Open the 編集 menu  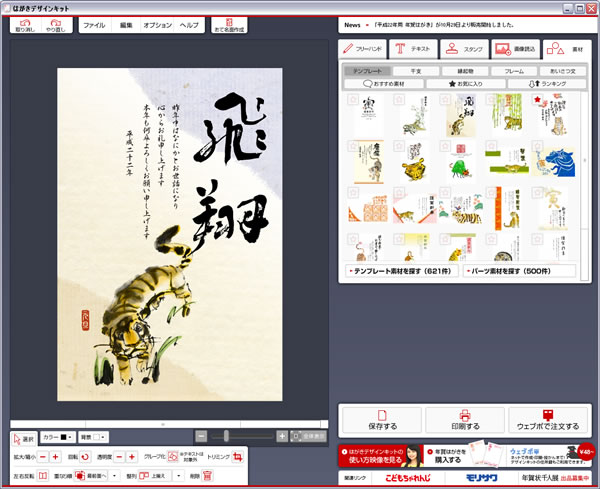[126, 25]
